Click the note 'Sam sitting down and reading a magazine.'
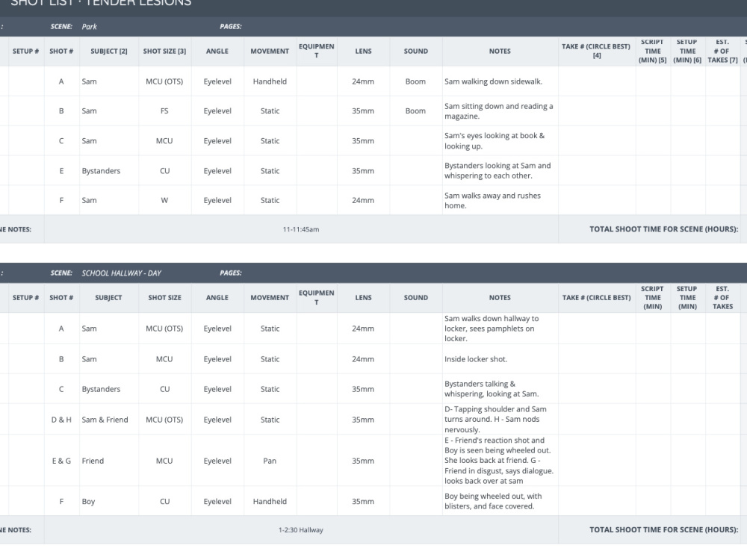The image size is (747, 560). pyautogui.click(x=499, y=111)
